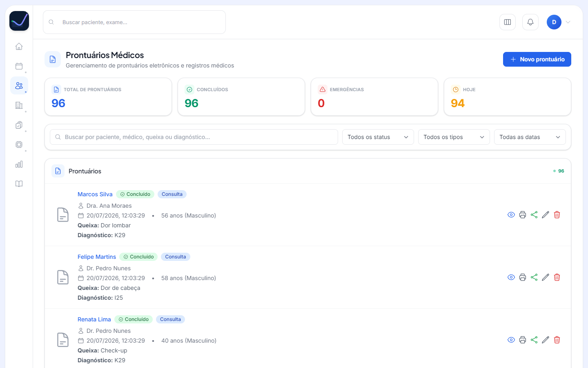Open the calendar sidebar icon

click(x=19, y=66)
